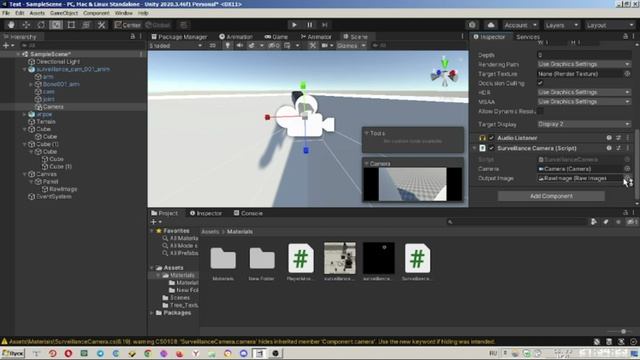
Task: Click the Inspector panel lock icon
Action: [x=625, y=36]
